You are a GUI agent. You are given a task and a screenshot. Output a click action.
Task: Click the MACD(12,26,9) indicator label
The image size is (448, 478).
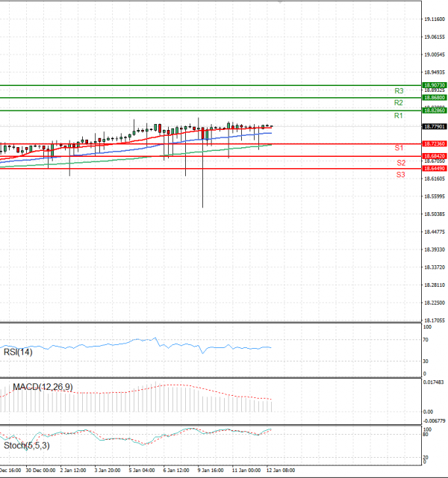(x=43, y=387)
